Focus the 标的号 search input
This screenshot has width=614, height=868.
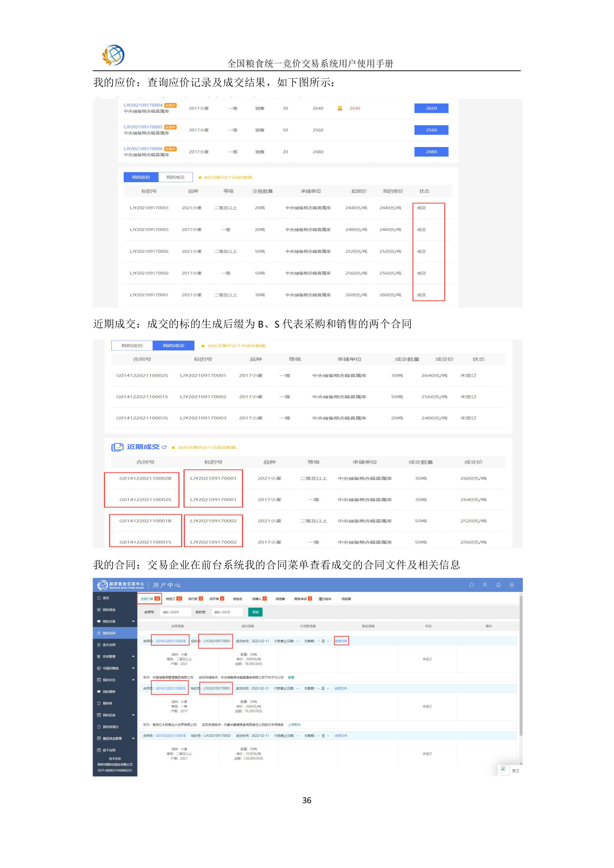(228, 612)
